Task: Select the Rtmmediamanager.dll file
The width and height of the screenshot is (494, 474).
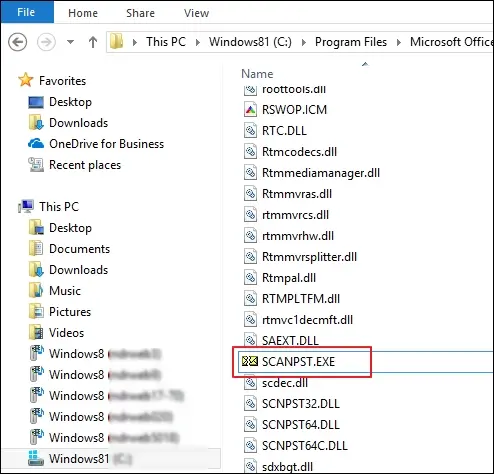Action: 321,173
